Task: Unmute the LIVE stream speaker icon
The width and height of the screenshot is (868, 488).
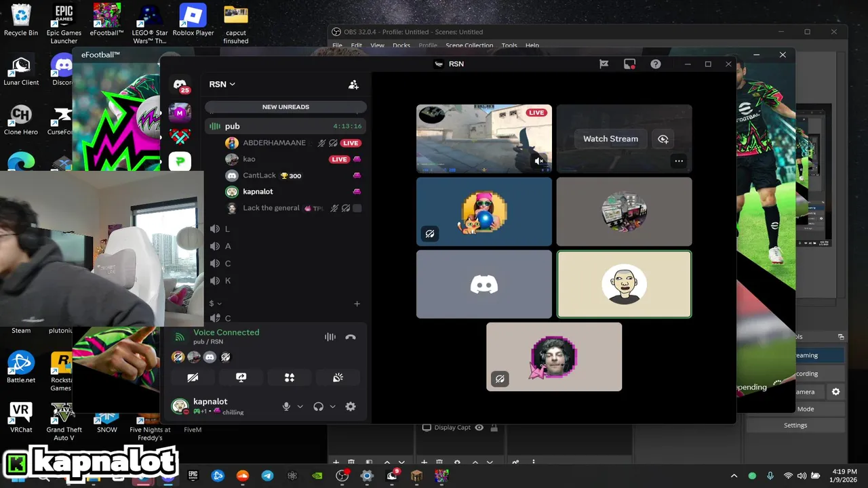Action: [539, 161]
